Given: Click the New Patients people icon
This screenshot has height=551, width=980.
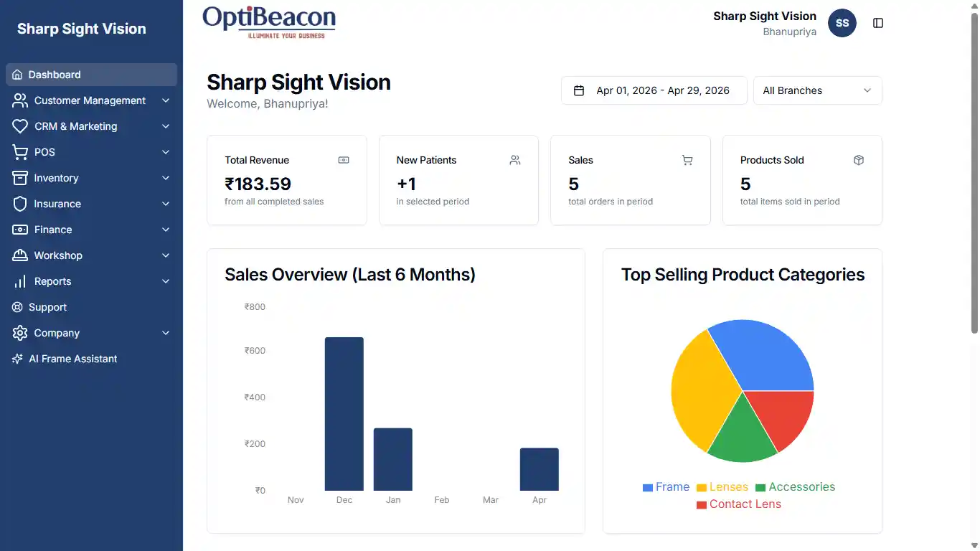Looking at the screenshot, I should 515,160.
